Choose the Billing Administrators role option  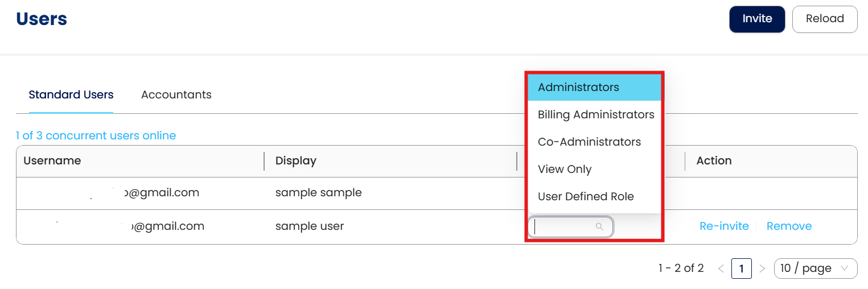(595, 115)
